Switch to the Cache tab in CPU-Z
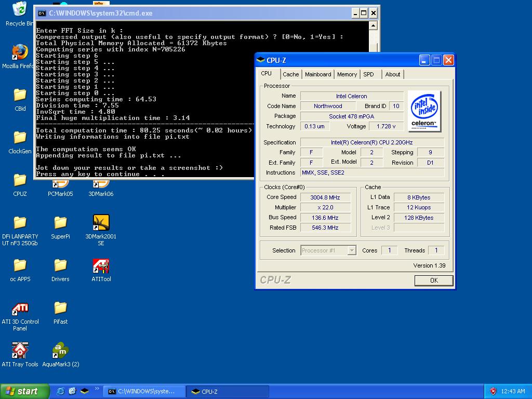532x399 pixels. tap(291, 74)
